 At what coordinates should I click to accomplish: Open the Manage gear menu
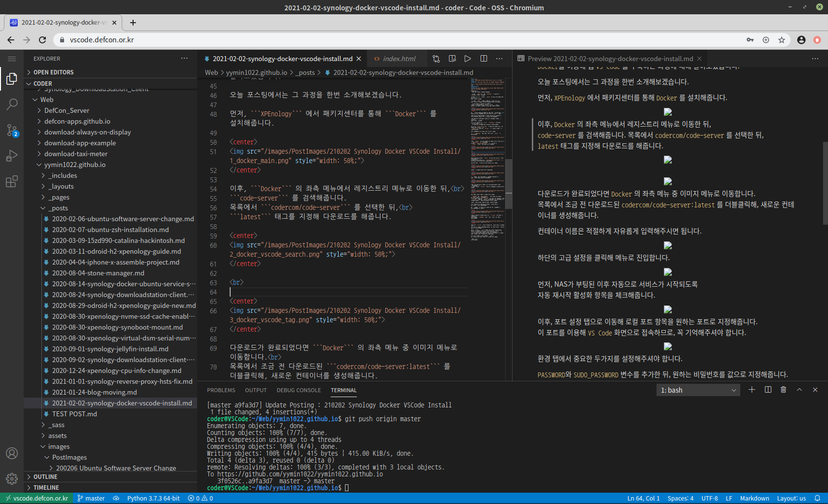pyautogui.click(x=12, y=478)
